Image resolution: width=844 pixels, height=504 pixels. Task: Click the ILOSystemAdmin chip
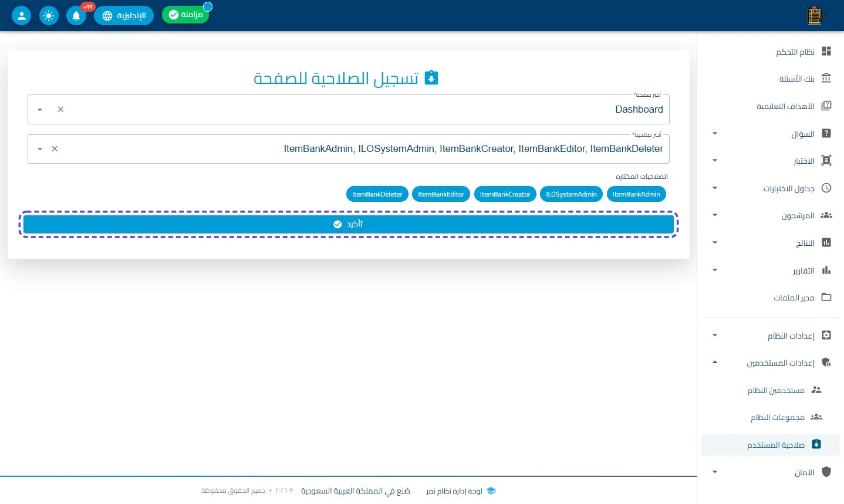tap(571, 194)
